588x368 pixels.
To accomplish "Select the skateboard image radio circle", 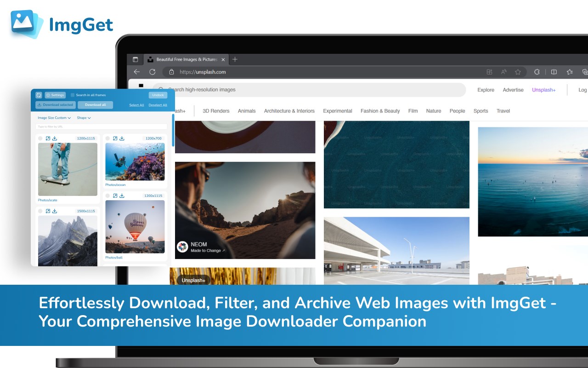I will [40, 138].
